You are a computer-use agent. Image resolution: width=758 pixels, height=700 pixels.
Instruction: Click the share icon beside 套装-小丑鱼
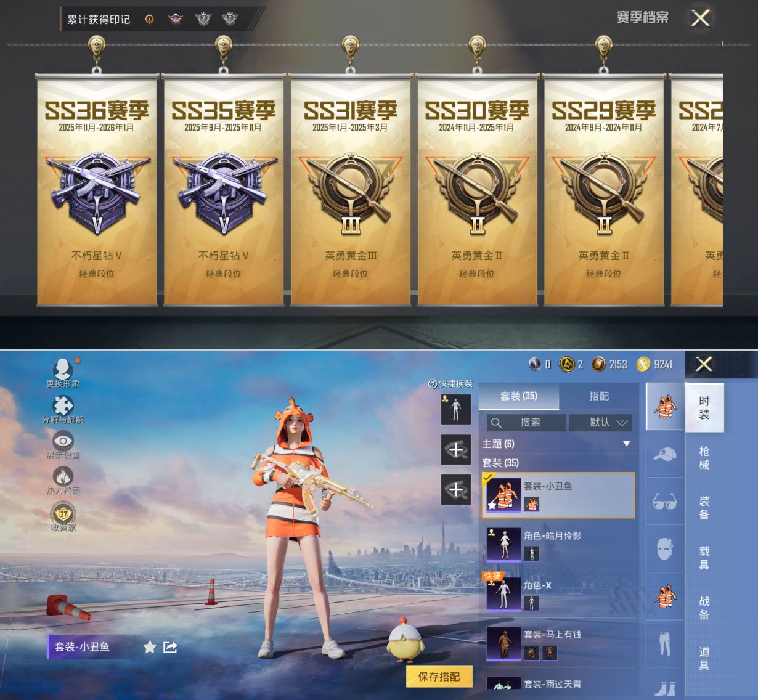pyautogui.click(x=170, y=647)
